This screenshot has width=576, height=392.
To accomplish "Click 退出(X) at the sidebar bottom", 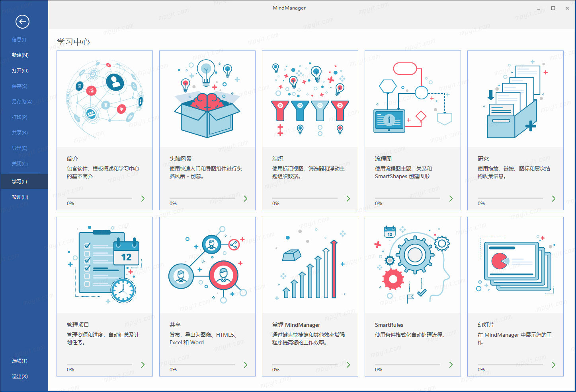I will [20, 376].
